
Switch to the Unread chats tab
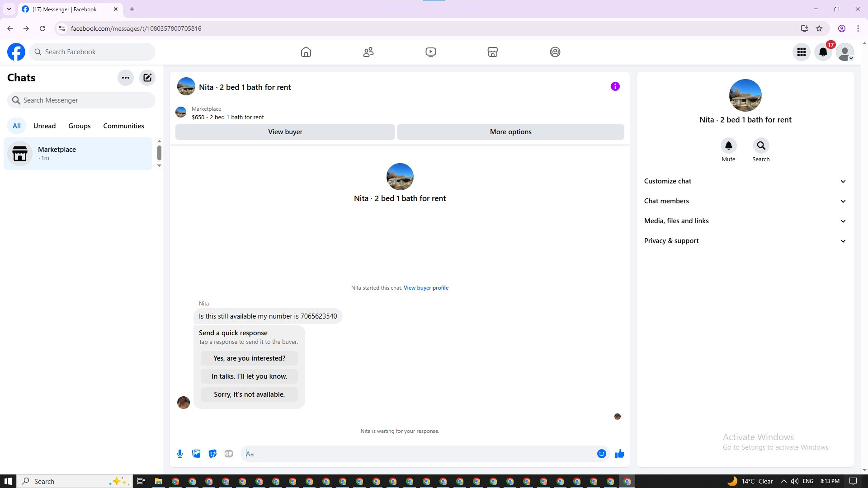click(44, 126)
